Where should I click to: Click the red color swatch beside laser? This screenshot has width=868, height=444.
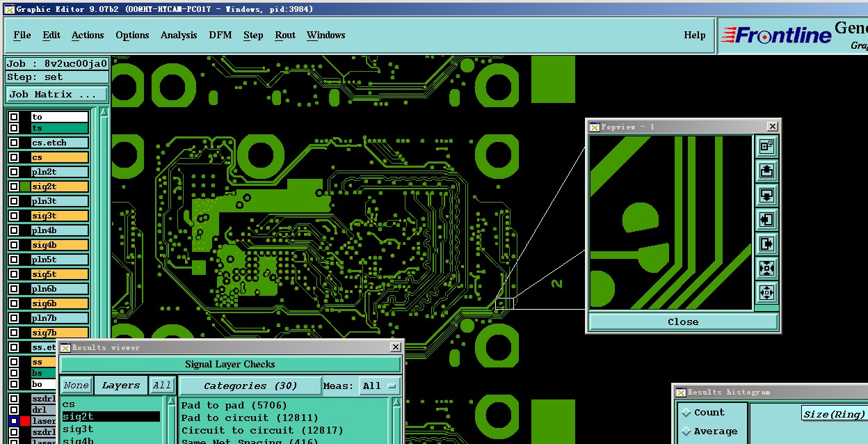coord(25,421)
